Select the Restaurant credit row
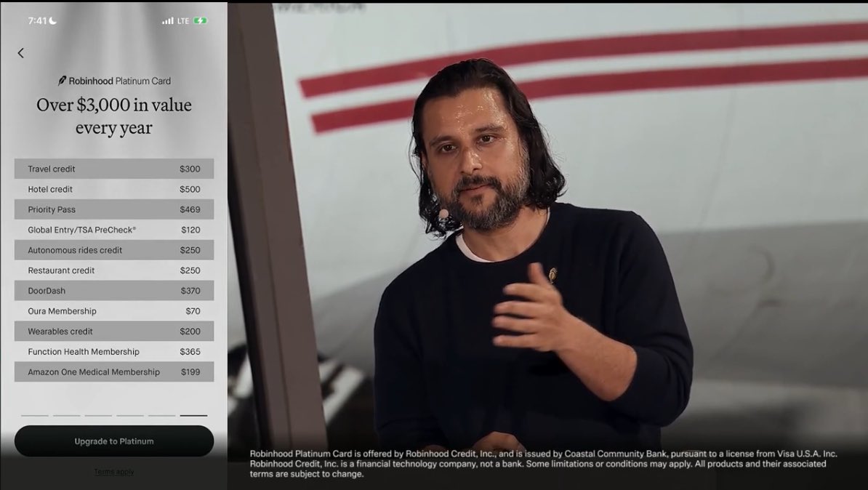 [x=114, y=270]
